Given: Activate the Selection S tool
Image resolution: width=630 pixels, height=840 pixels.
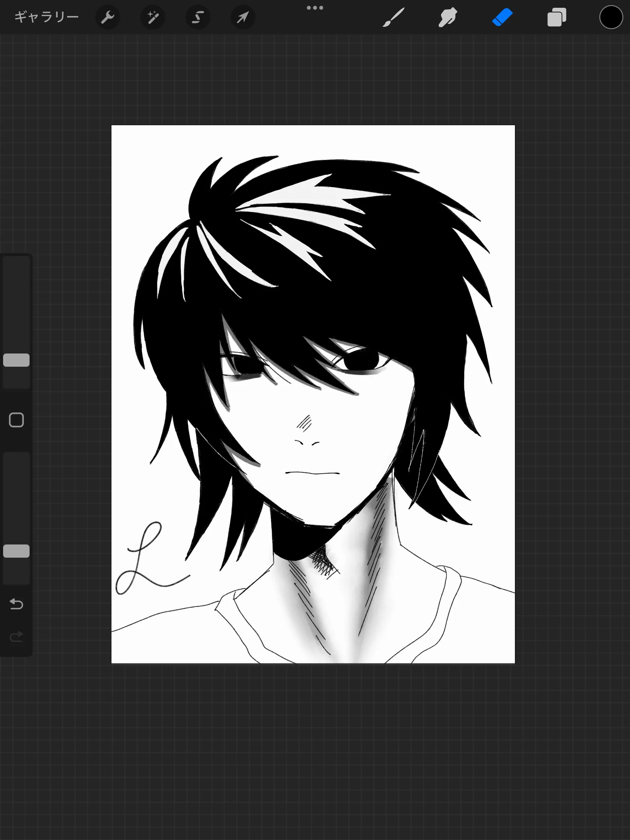Looking at the screenshot, I should pos(198,17).
